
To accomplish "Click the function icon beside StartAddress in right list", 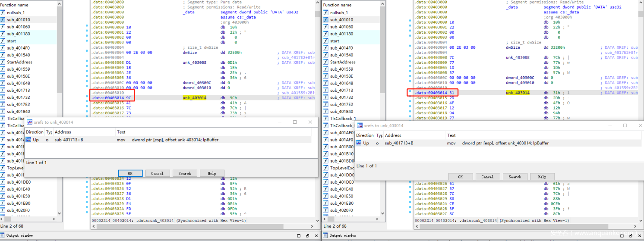I will tap(326, 62).
